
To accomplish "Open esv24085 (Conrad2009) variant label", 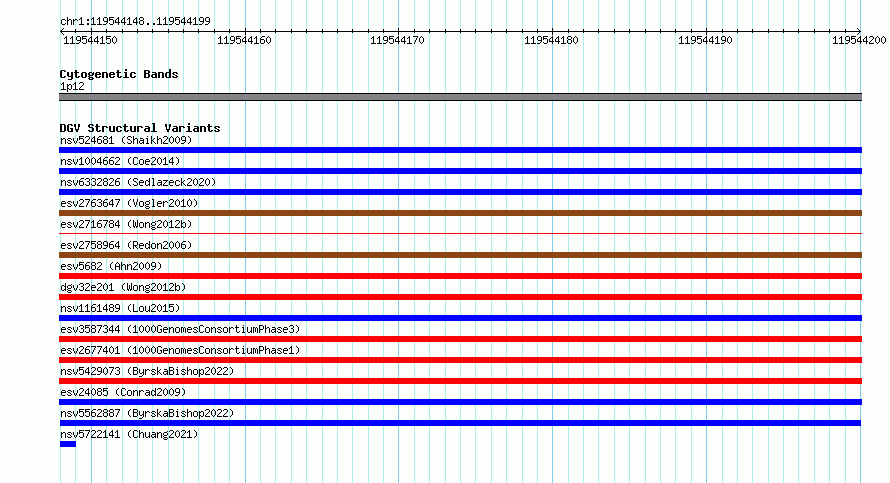I will [123, 392].
